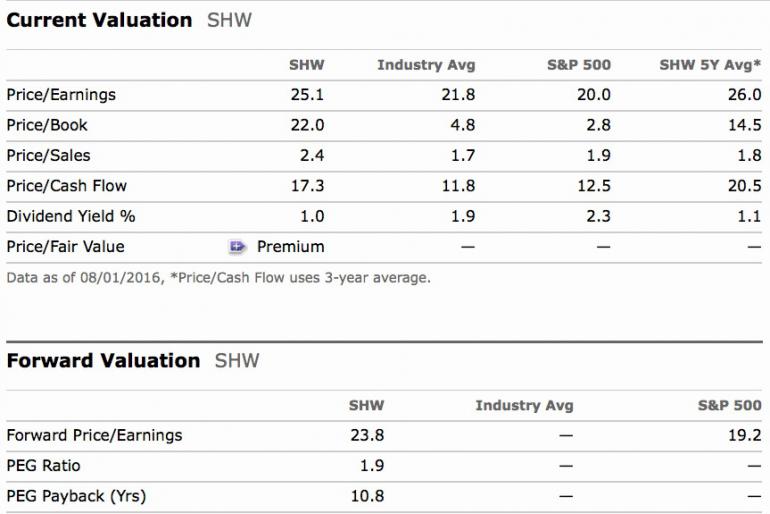Select the Price/Earnings row label
770x514 pixels.
(61, 95)
